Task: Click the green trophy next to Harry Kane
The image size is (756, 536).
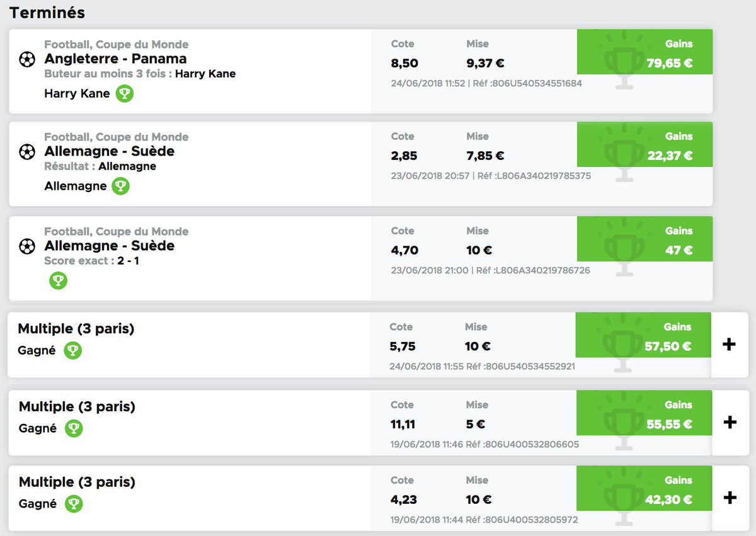Action: 124,94
